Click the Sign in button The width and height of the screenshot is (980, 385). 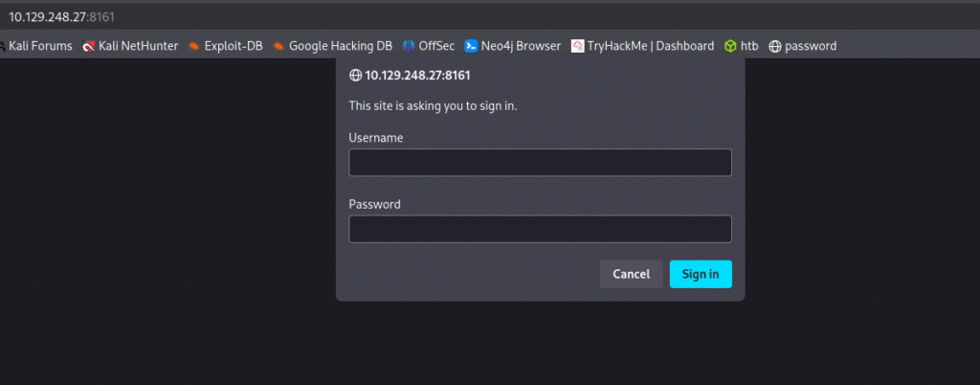click(701, 274)
